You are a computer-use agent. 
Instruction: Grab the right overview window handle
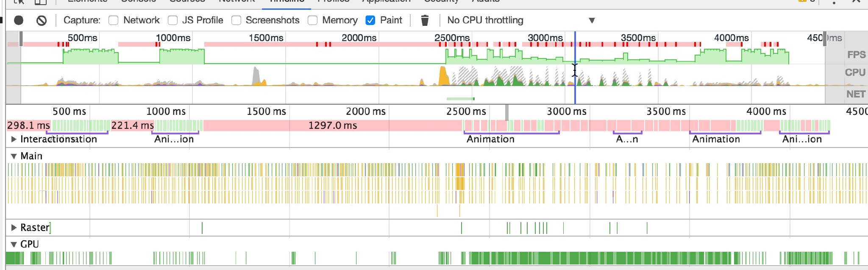(825, 39)
